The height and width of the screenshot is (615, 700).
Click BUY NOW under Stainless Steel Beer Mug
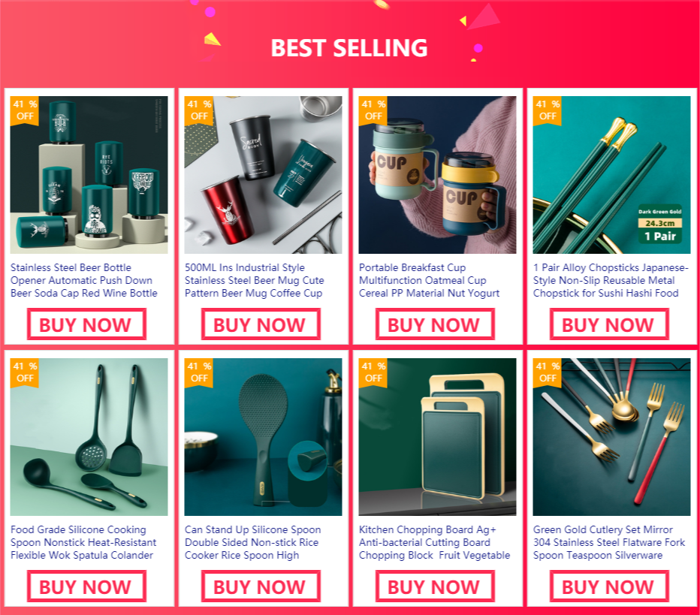click(x=261, y=324)
